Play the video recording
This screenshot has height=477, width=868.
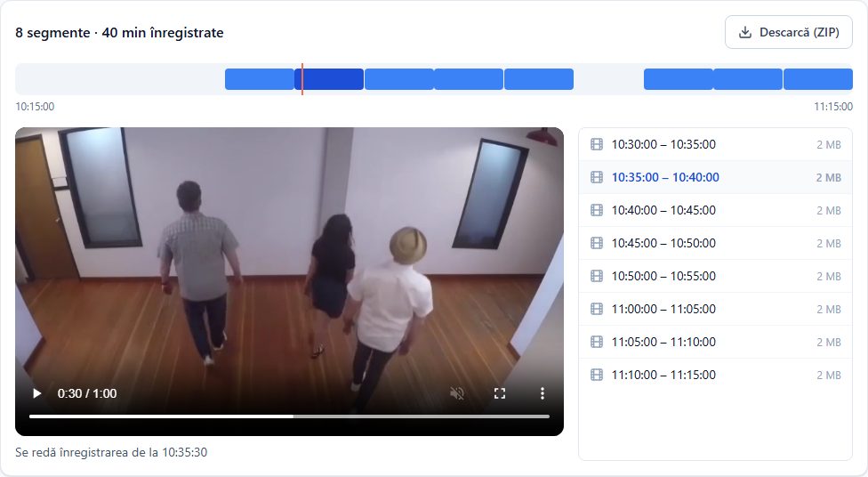click(x=36, y=393)
